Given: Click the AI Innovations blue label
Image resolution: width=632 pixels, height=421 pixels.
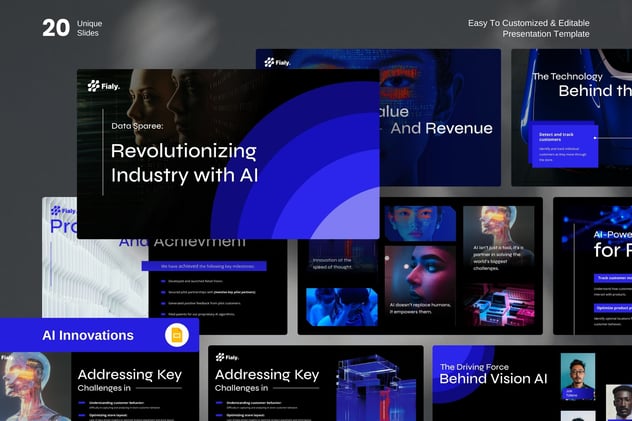Looking at the screenshot, I should (88, 335).
